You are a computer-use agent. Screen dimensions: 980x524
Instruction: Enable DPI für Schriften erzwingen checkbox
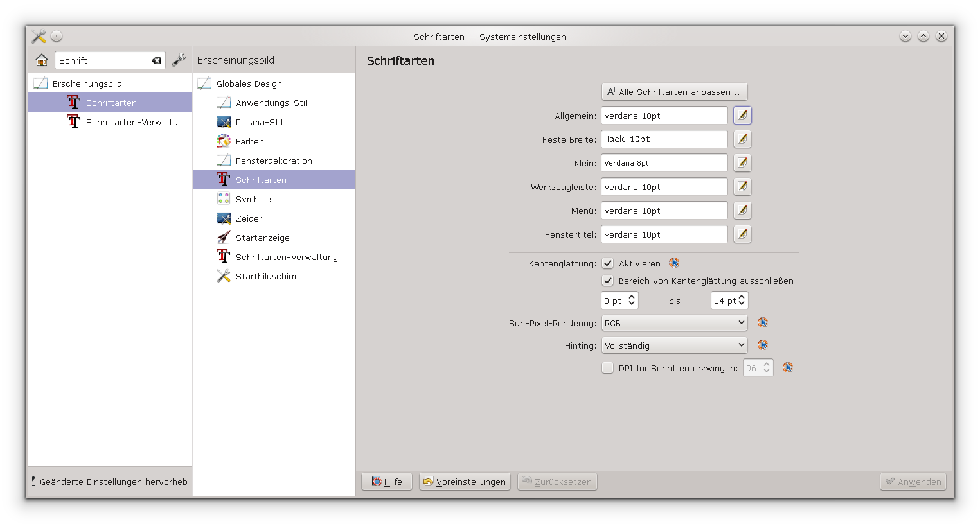point(608,368)
